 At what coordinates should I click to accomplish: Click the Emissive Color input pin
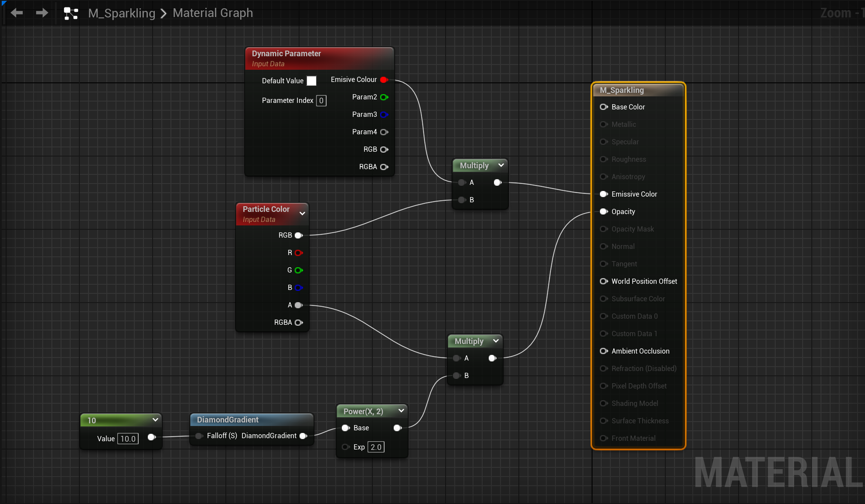tap(604, 194)
